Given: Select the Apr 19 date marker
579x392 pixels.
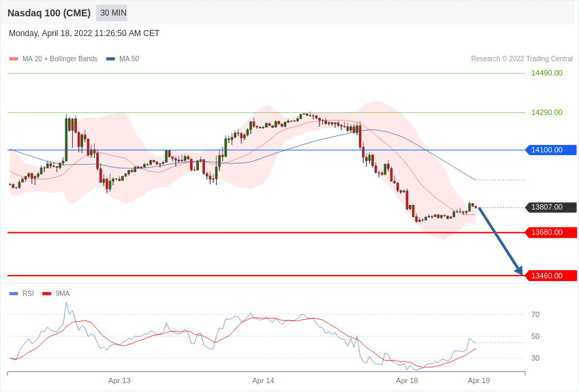Looking at the screenshot, I should [479, 380].
